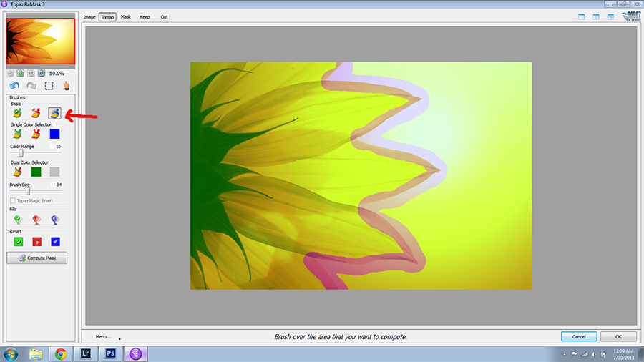Click the Redo arrow icon
Image resolution: width=644 pixels, height=362 pixels.
click(31, 86)
